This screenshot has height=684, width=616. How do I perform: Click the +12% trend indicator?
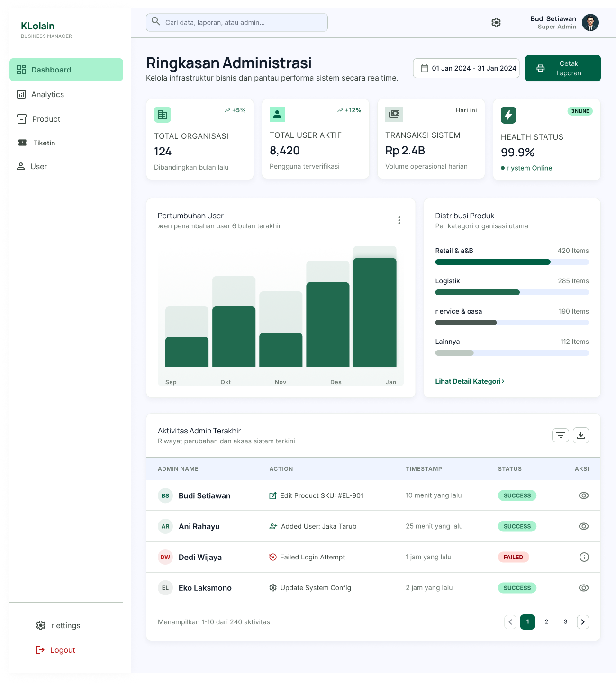[349, 110]
